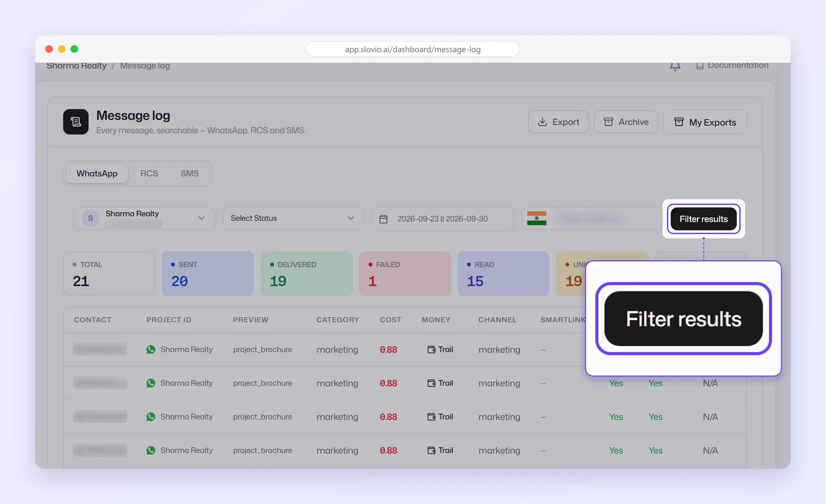Screen dimensions: 826x504
Task: Apply filters with the Filter results button
Action: click(704, 219)
